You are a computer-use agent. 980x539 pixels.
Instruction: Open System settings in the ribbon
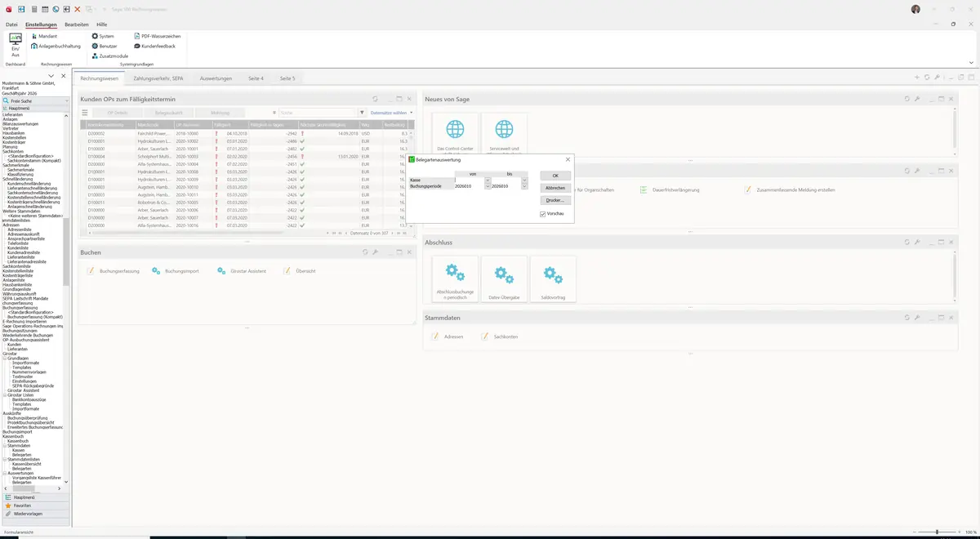103,36
